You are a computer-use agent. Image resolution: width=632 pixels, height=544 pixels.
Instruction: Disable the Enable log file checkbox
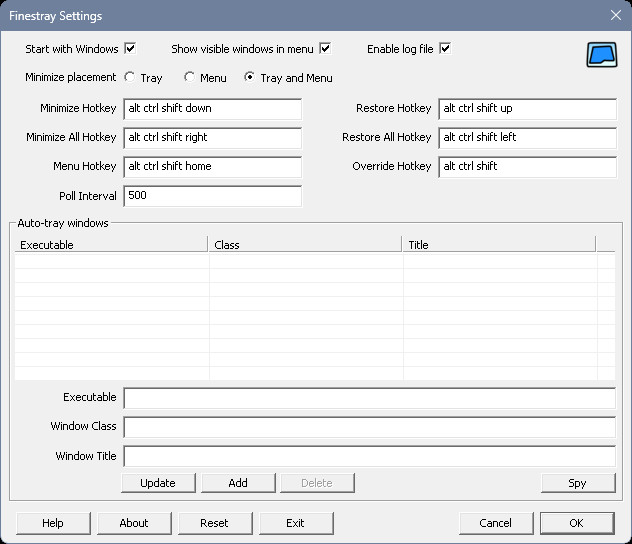pyautogui.click(x=445, y=49)
